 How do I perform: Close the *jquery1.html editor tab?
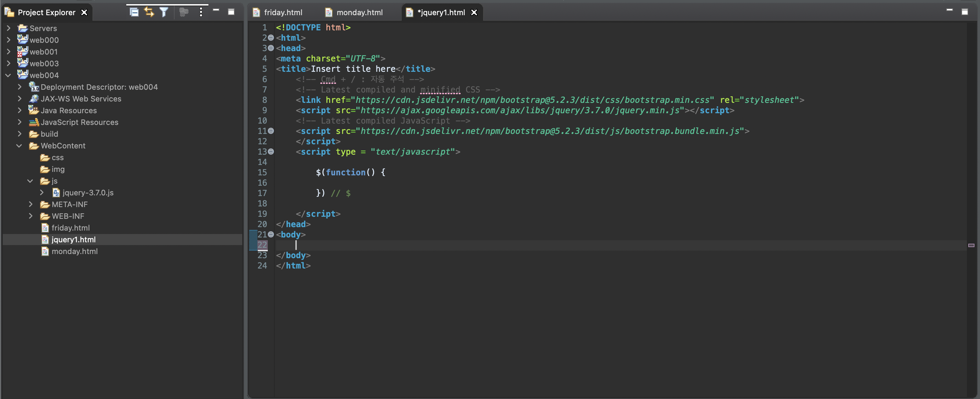coord(474,12)
